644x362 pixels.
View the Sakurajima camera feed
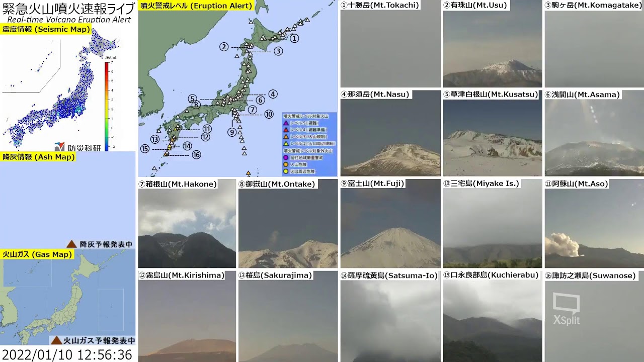coord(288,316)
